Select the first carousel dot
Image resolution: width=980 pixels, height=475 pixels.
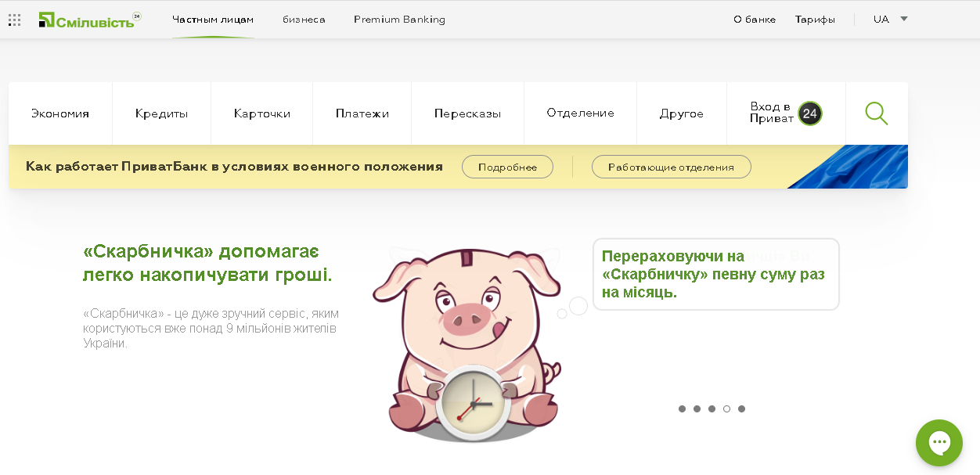pos(682,408)
